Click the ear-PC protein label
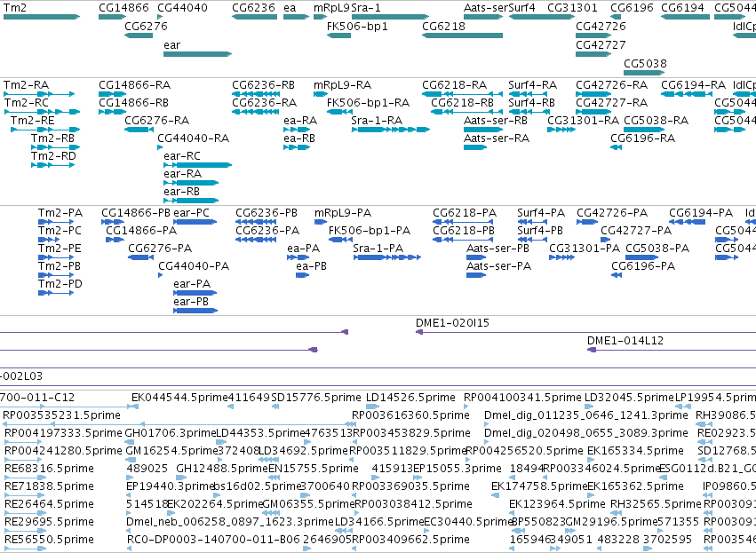This screenshot has height=553, width=756. point(191,213)
